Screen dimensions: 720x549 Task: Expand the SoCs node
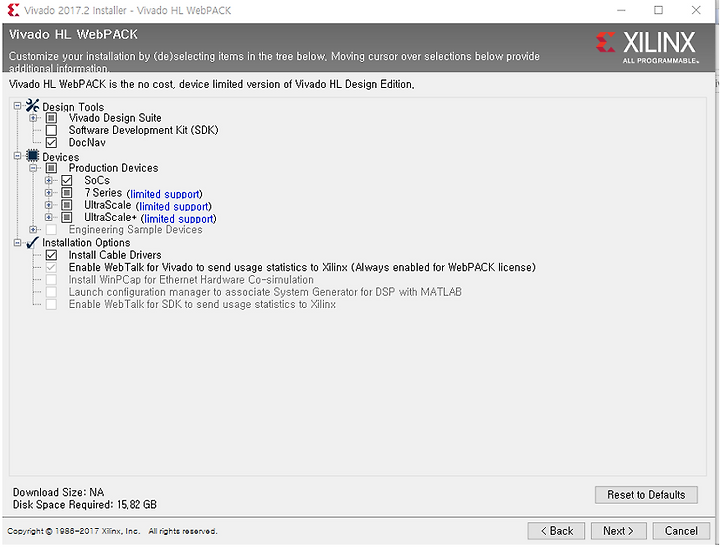point(48,180)
